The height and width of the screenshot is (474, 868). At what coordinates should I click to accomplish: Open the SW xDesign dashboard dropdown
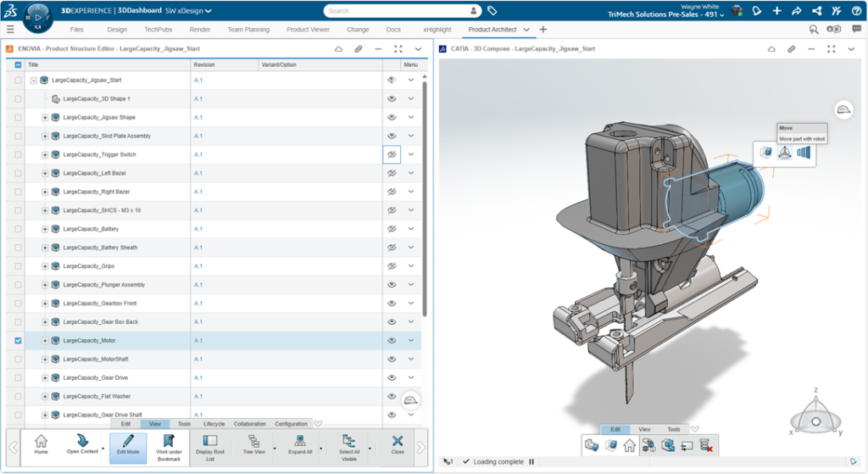(209, 11)
